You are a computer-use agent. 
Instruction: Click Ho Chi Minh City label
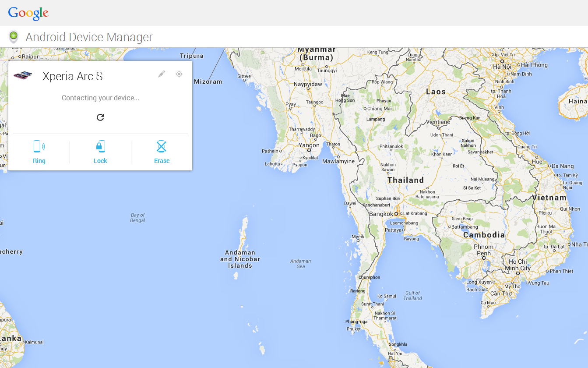[x=518, y=265]
